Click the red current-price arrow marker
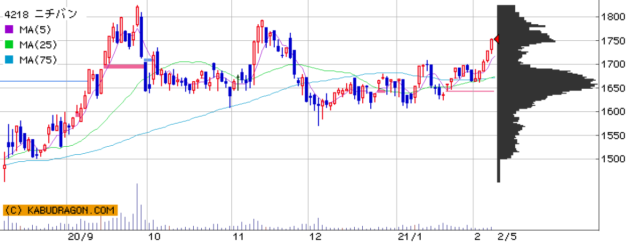The image size is (644, 243). pyautogui.click(x=496, y=39)
